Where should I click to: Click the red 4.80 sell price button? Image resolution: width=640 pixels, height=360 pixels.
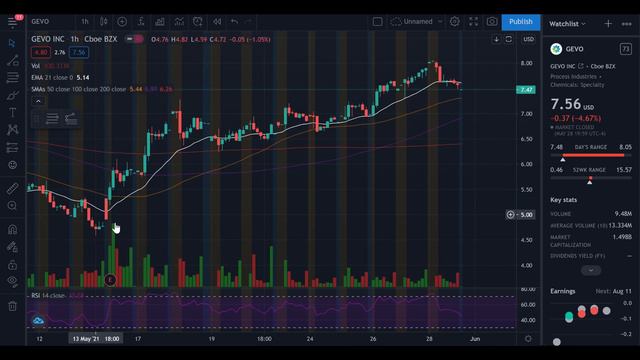click(x=40, y=52)
